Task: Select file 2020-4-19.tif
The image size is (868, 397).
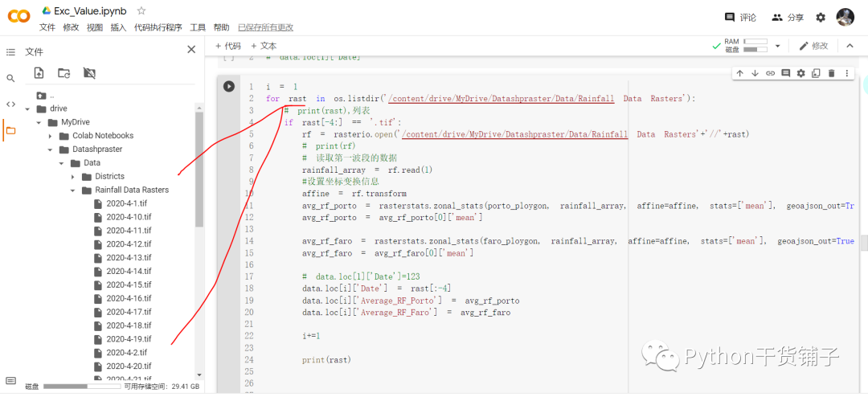Action: [129, 339]
